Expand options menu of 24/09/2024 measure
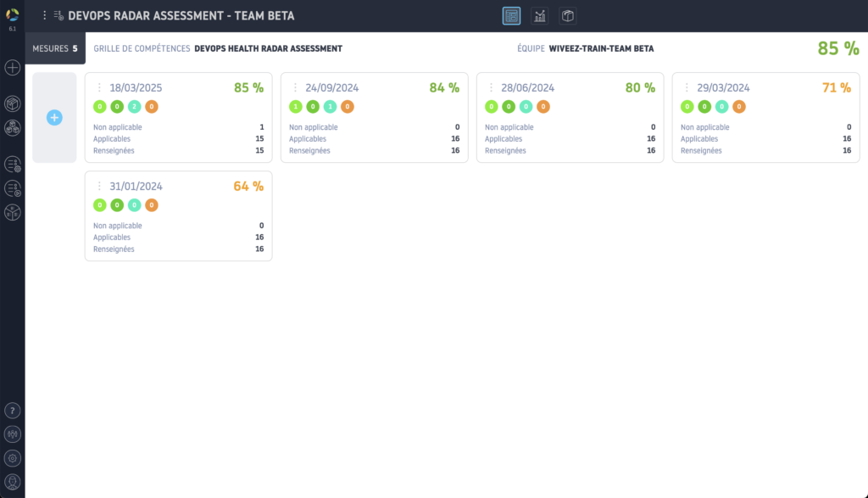Image resolution: width=868 pixels, height=498 pixels. tap(295, 87)
